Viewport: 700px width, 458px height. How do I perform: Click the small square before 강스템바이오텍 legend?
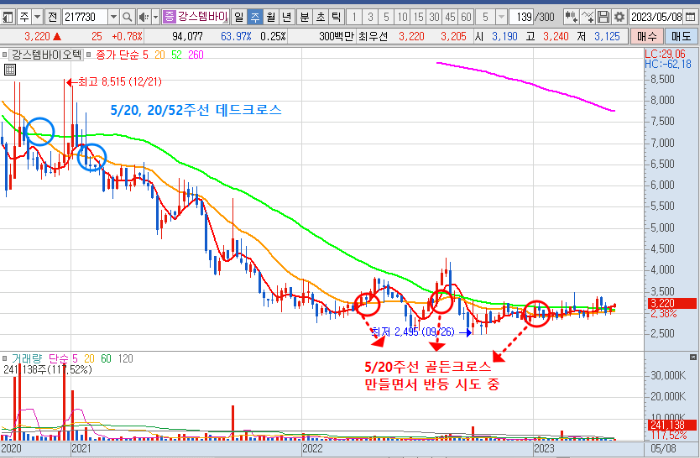tap(4, 55)
